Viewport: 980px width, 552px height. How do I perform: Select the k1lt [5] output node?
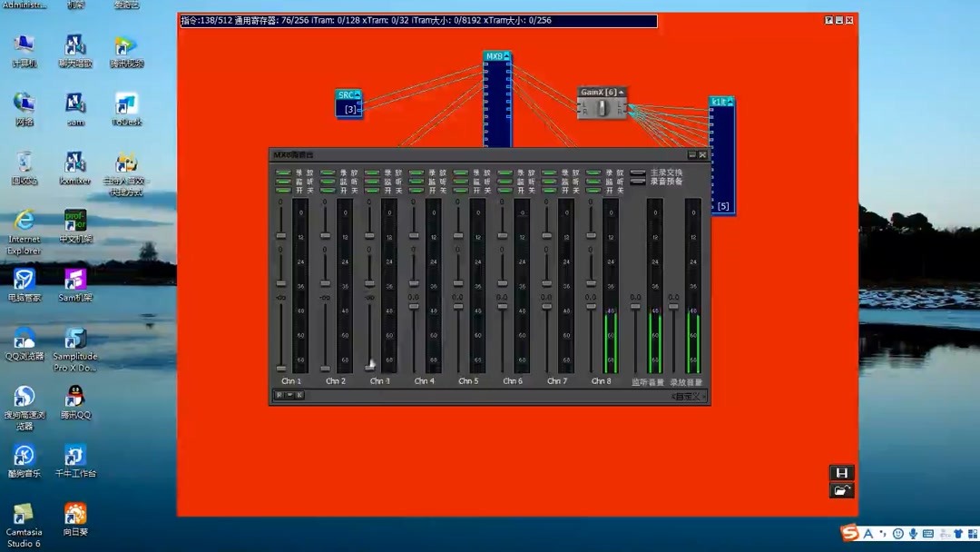tap(721, 154)
